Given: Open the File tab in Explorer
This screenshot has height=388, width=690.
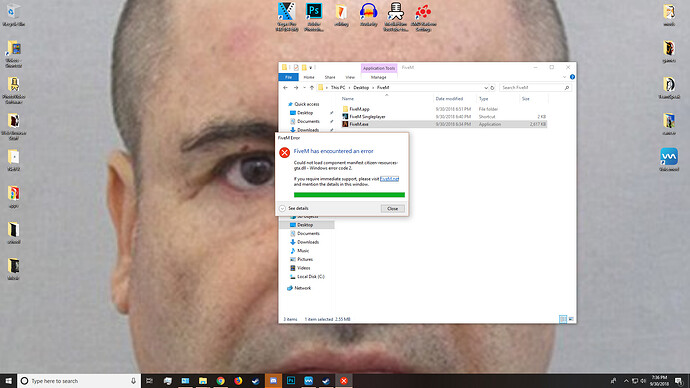Looking at the screenshot, I should click(x=288, y=77).
